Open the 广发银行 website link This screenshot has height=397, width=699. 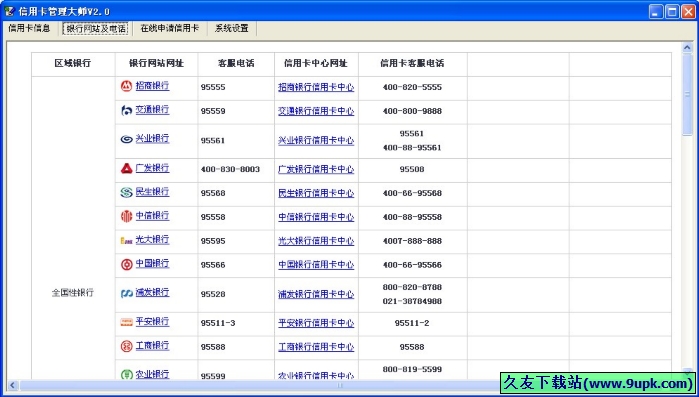[152, 168]
